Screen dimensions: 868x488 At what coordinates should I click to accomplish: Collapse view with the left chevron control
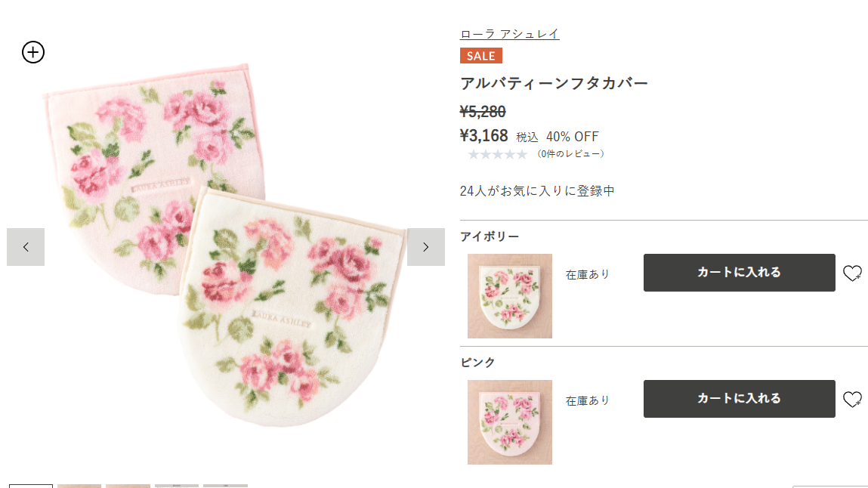pyautogui.click(x=26, y=247)
